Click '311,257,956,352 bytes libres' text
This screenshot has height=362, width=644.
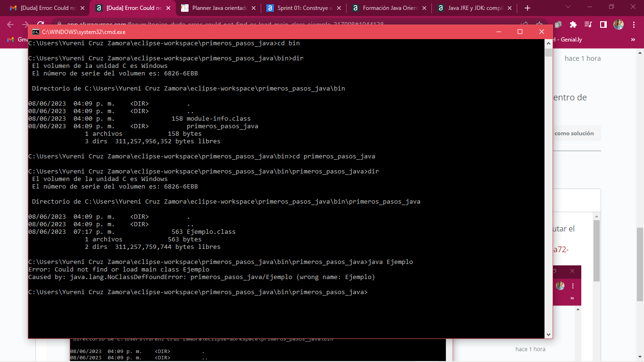(168, 141)
